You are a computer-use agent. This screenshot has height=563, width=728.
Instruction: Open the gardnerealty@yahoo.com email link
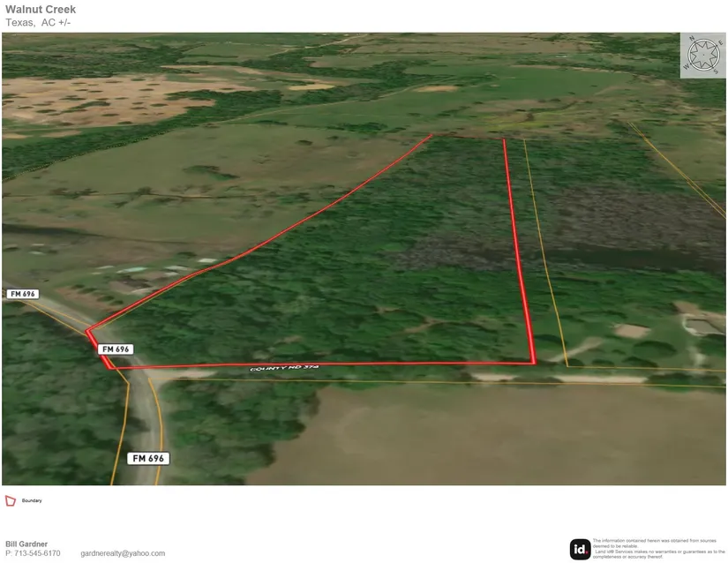click(x=123, y=553)
